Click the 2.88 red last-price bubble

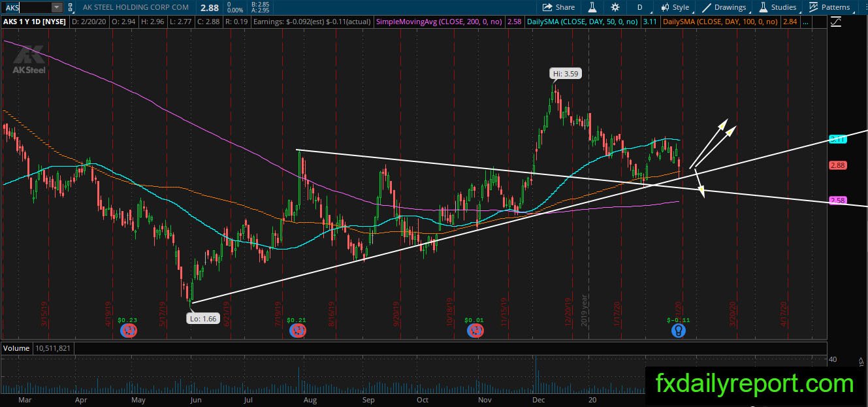pyautogui.click(x=838, y=166)
